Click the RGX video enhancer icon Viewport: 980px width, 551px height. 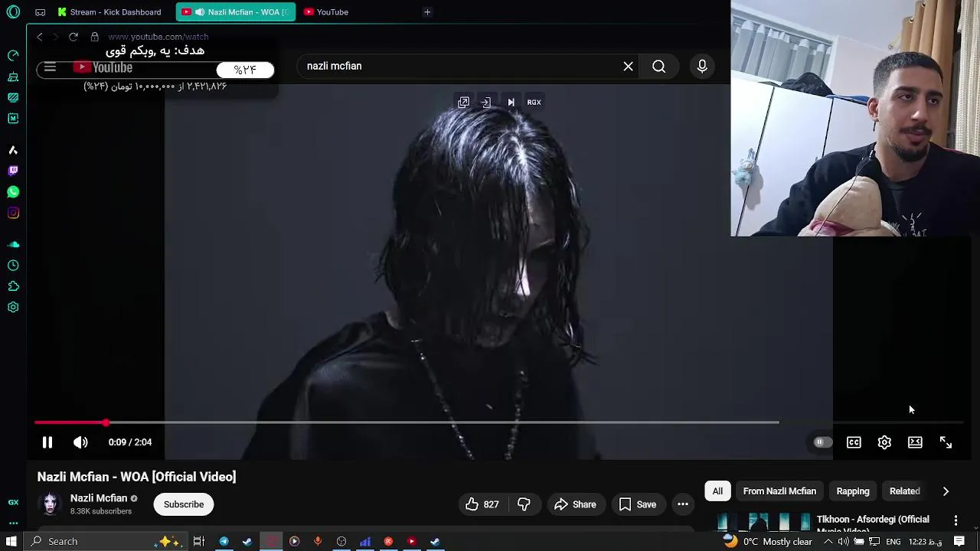pos(534,102)
